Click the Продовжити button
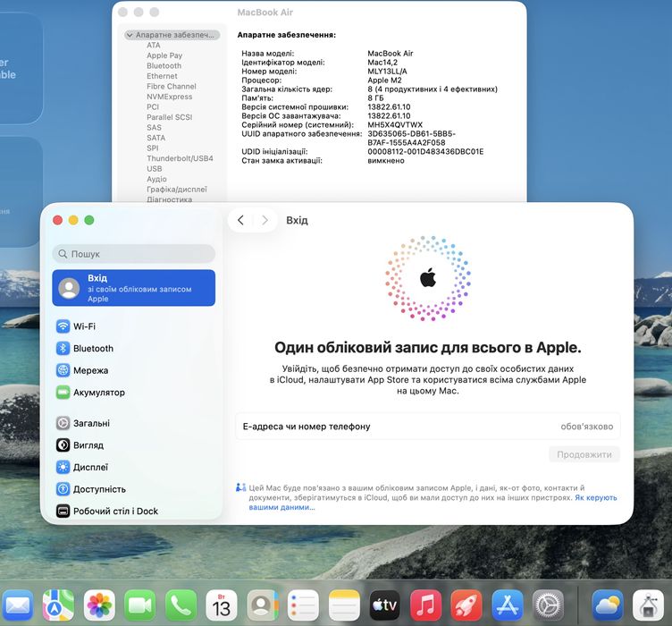This screenshot has width=672, height=626. pyautogui.click(x=584, y=454)
